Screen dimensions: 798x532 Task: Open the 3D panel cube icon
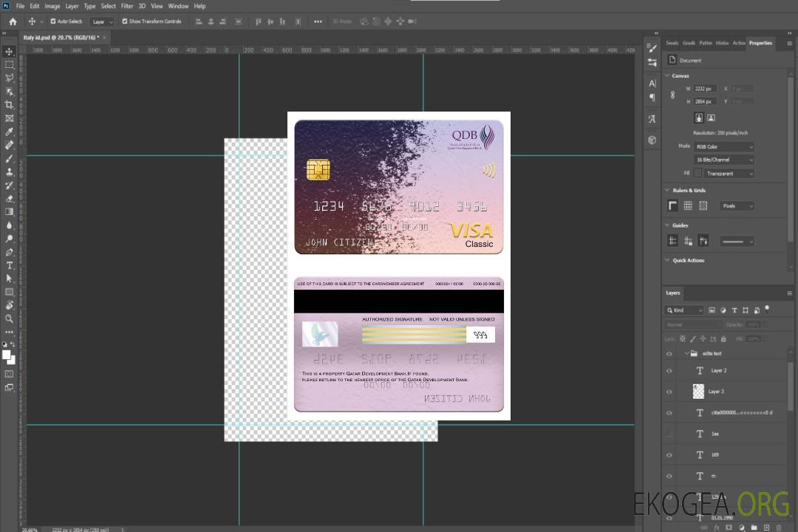click(652, 140)
